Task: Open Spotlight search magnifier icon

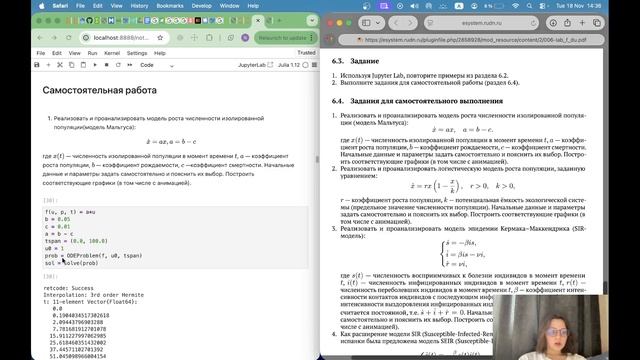Action: click(x=529, y=6)
